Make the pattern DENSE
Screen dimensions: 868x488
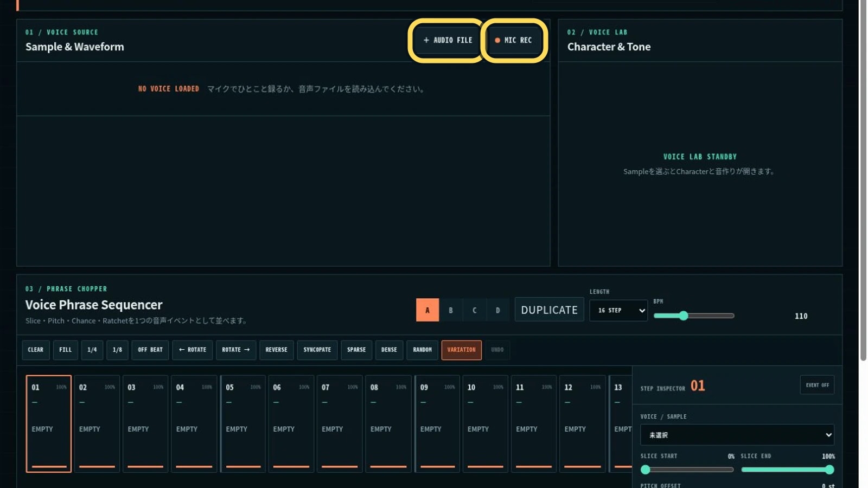[x=389, y=350]
